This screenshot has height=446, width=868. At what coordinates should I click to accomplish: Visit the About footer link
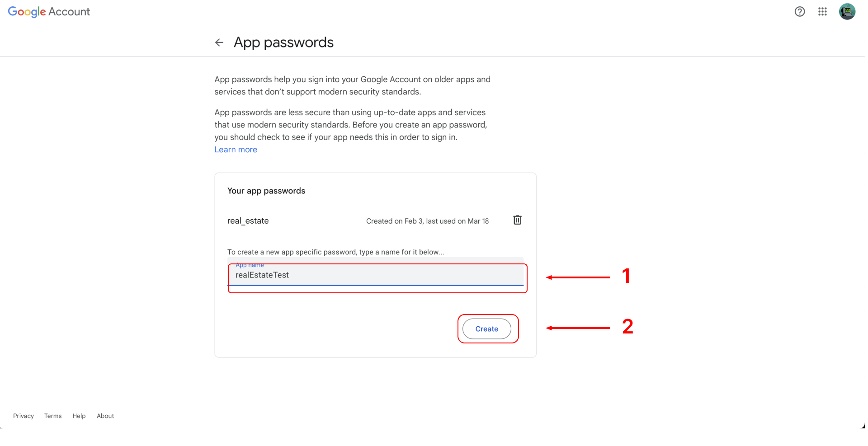tap(105, 416)
